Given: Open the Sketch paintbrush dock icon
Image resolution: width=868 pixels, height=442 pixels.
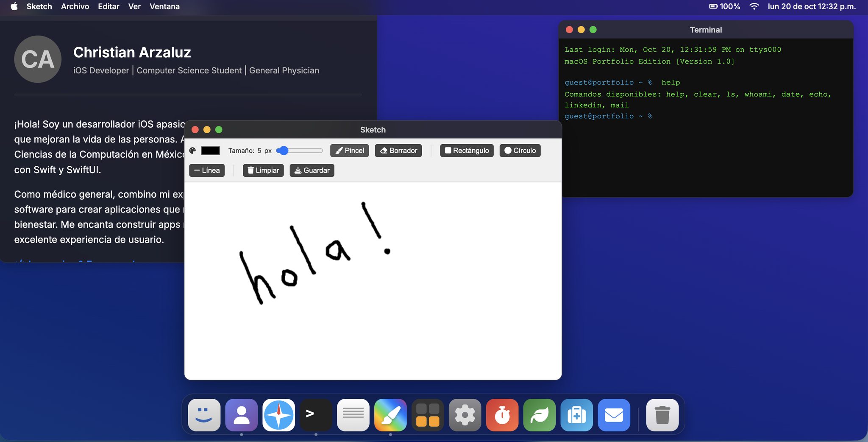Looking at the screenshot, I should pos(390,415).
